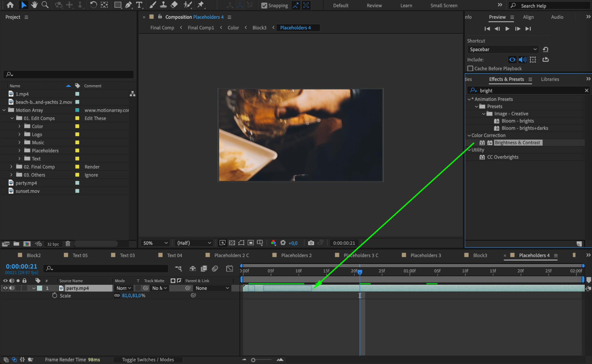592x364 pixels.
Task: Expand the Placeholders folder
Action: click(x=20, y=150)
